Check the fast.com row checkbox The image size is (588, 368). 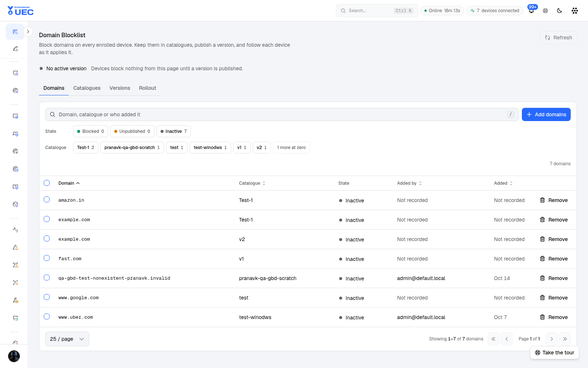(x=47, y=258)
